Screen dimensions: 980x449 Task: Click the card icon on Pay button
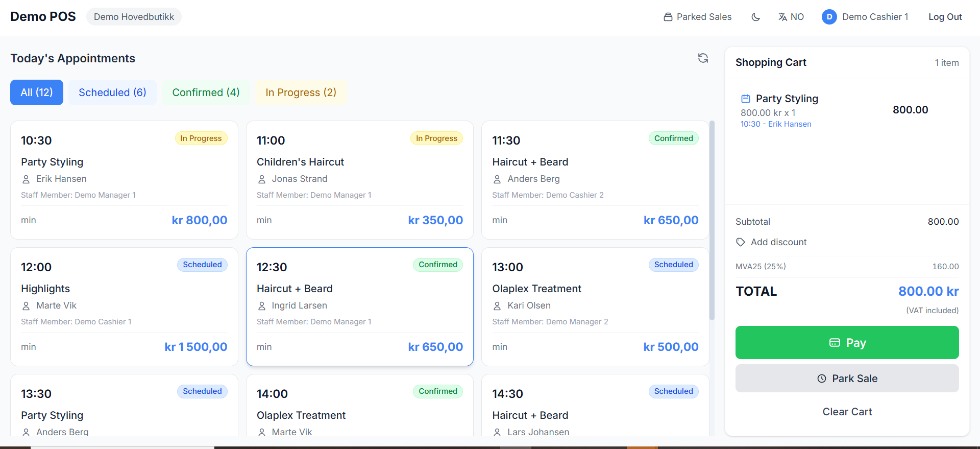click(835, 343)
